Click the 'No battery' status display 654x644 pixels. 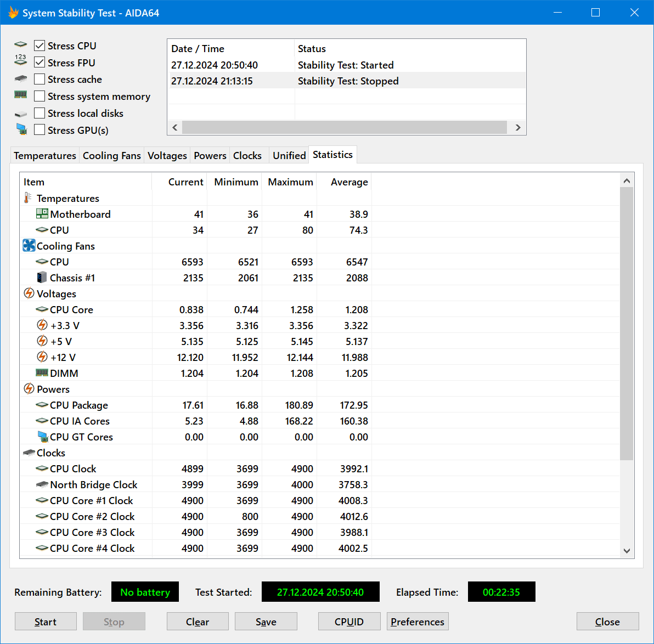pyautogui.click(x=145, y=592)
